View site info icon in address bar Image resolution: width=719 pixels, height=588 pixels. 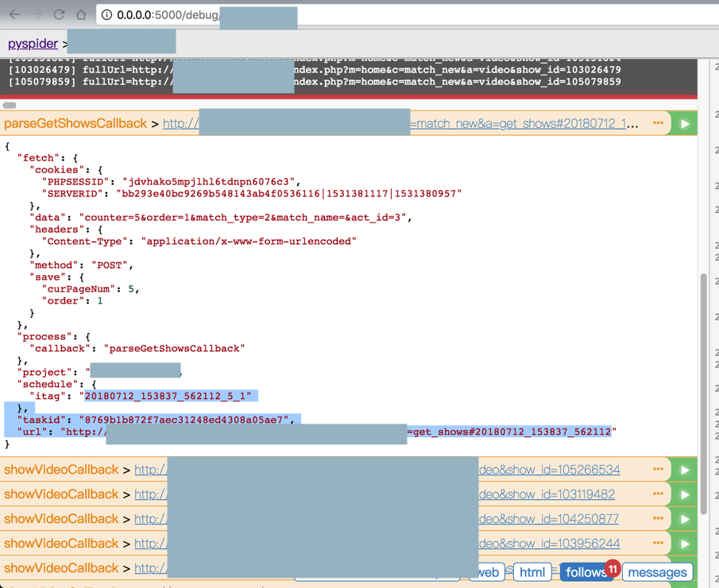106,14
